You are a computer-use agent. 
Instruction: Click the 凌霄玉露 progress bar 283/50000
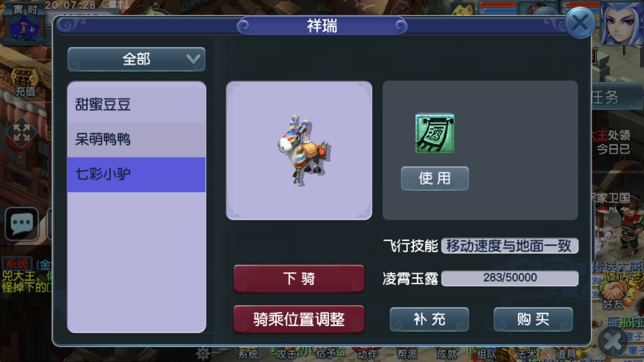click(510, 278)
